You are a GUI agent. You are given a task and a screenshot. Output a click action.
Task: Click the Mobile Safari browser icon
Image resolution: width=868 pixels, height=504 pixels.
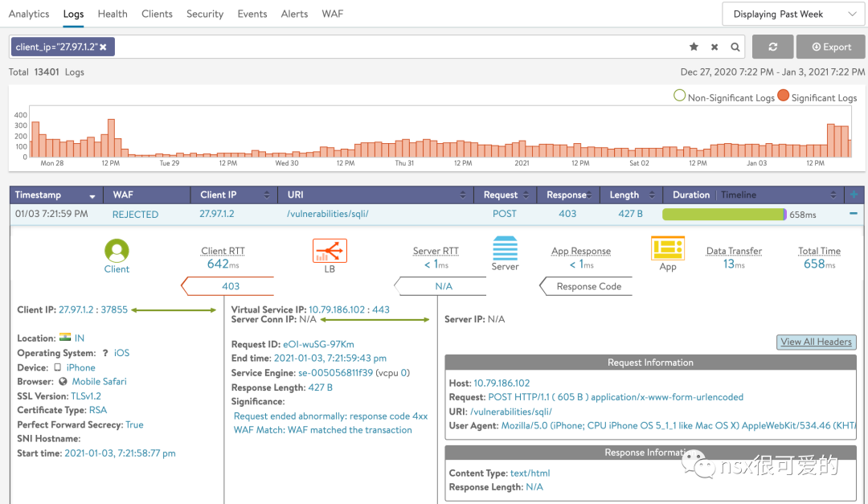(x=63, y=382)
